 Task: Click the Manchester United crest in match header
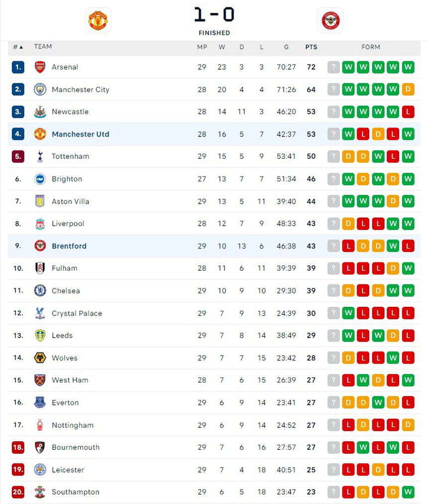pyautogui.click(x=98, y=20)
